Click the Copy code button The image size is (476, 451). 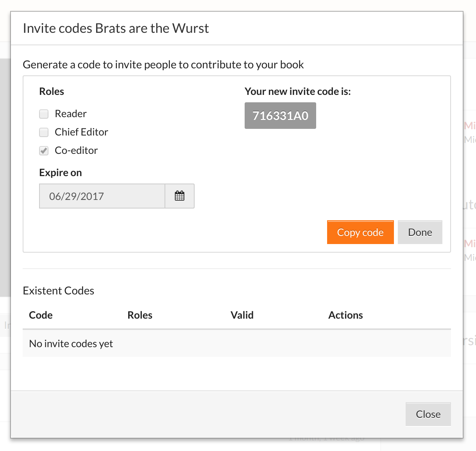[x=360, y=232]
